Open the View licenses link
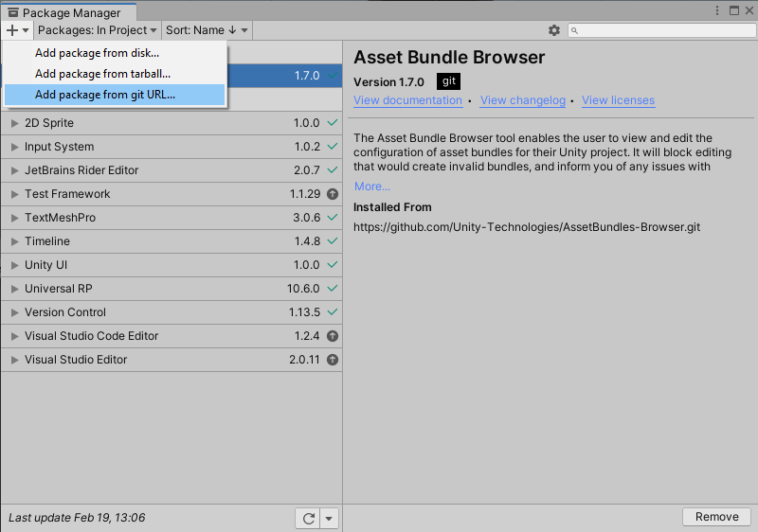 (x=619, y=100)
